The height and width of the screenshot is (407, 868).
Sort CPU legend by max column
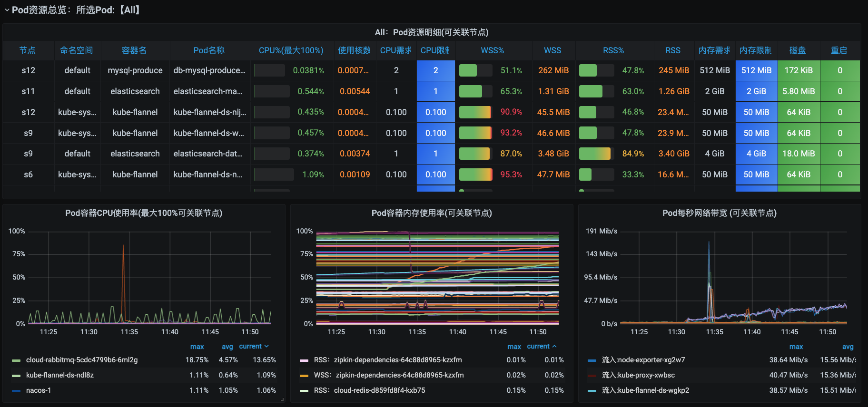tap(197, 347)
